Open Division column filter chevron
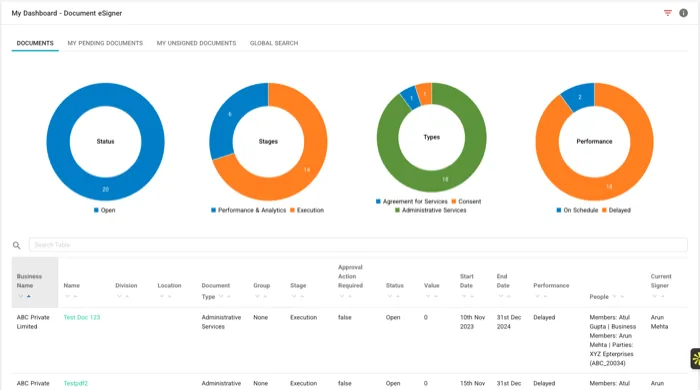700x390 pixels. [119, 296]
